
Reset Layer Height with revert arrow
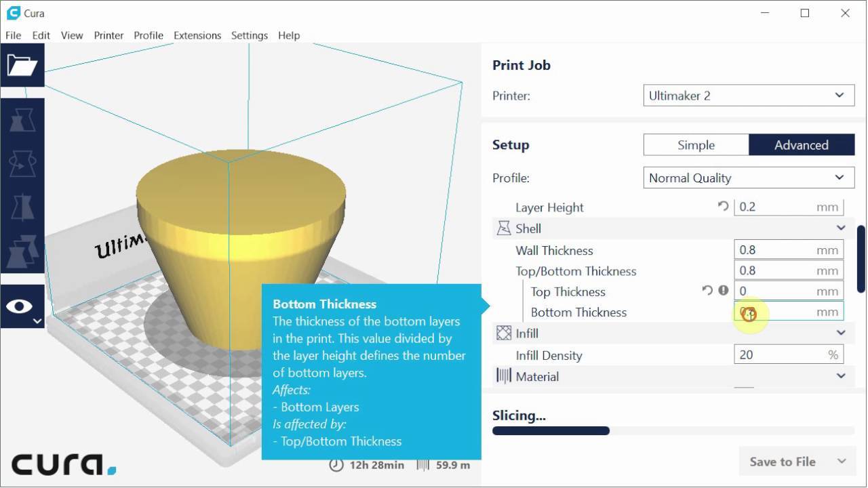coord(723,206)
